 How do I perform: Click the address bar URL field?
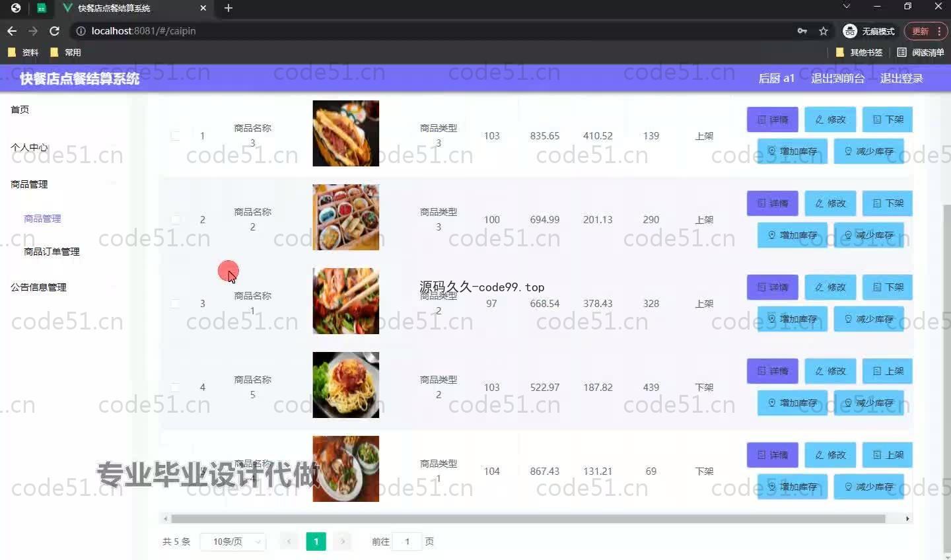tap(429, 31)
